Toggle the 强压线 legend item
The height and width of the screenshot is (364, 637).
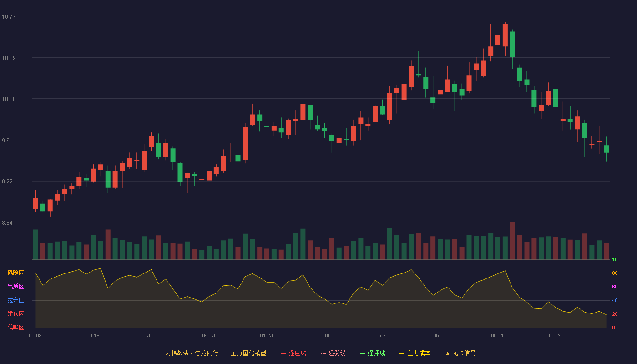(x=294, y=353)
